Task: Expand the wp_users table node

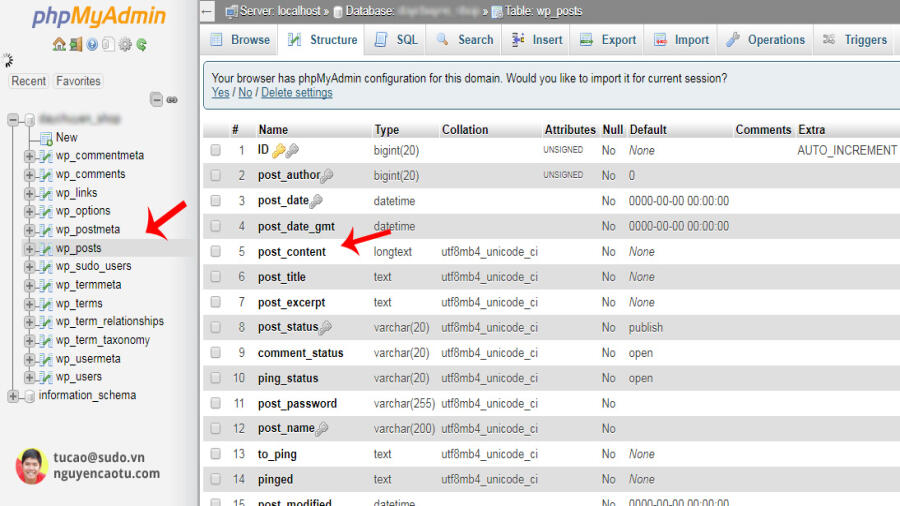Action: [x=29, y=377]
